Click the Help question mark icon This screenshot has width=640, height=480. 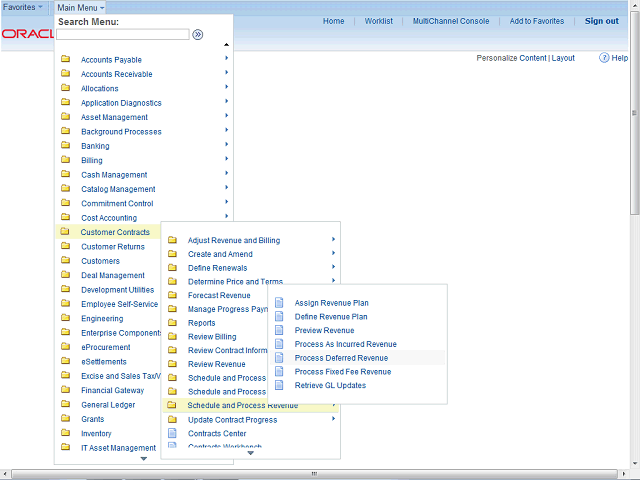click(605, 58)
